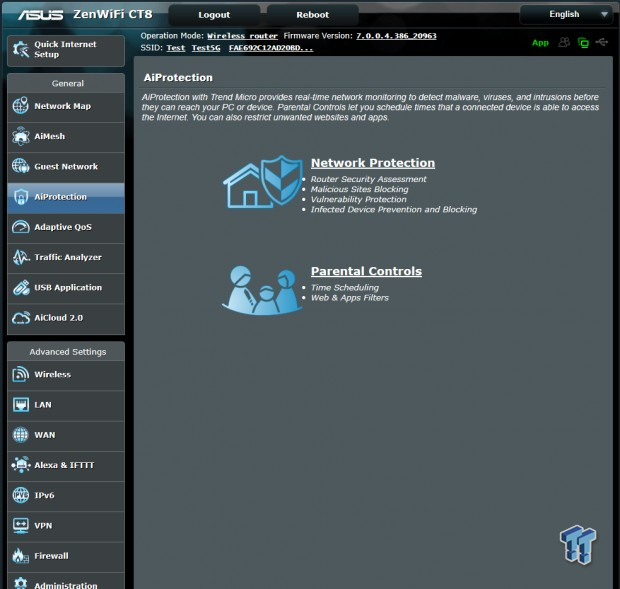Select Guest Network in the sidebar
The height and width of the screenshot is (589, 620).
coord(66,167)
